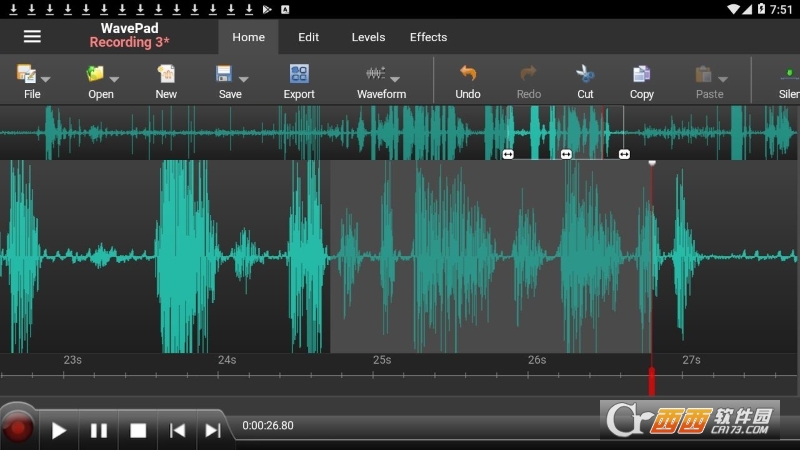Open the Waveform tool icon
The height and width of the screenshot is (450, 800).
tap(375, 74)
